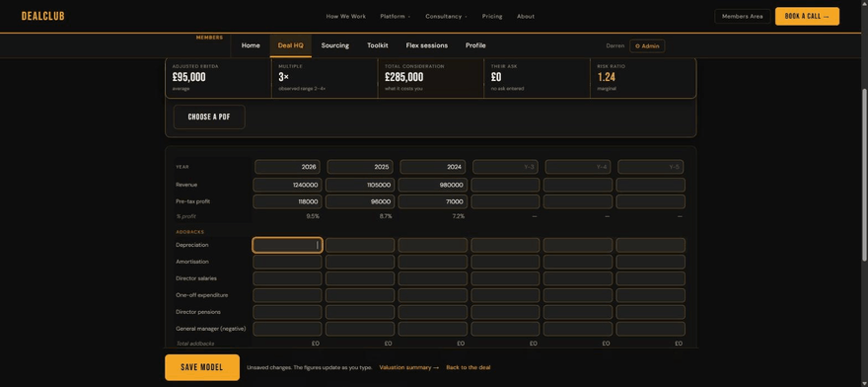Click the Depreciation field for 2025
868x387 pixels.
pyautogui.click(x=360, y=245)
